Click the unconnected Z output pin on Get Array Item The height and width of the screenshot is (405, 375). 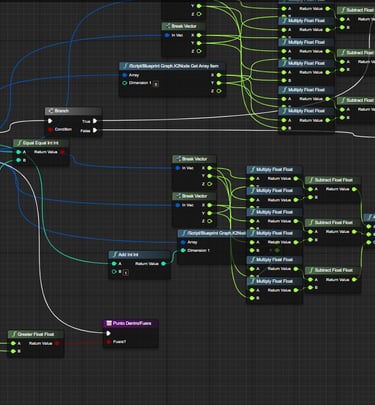click(x=219, y=91)
